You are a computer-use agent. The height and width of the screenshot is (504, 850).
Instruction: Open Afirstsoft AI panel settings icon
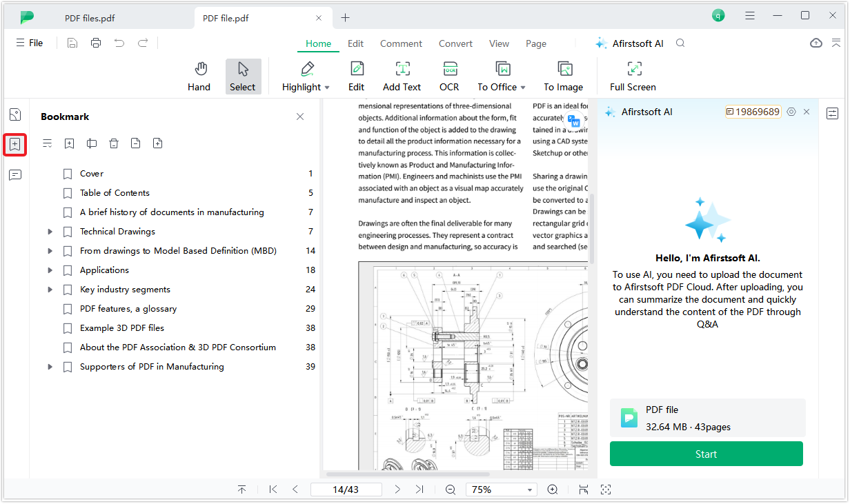[791, 112]
